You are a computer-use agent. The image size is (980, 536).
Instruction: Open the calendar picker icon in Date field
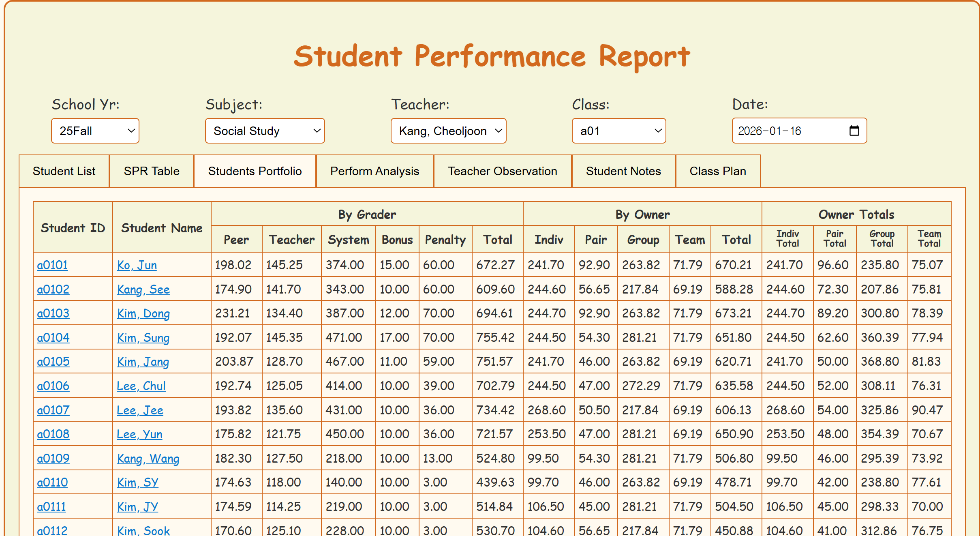pos(854,131)
